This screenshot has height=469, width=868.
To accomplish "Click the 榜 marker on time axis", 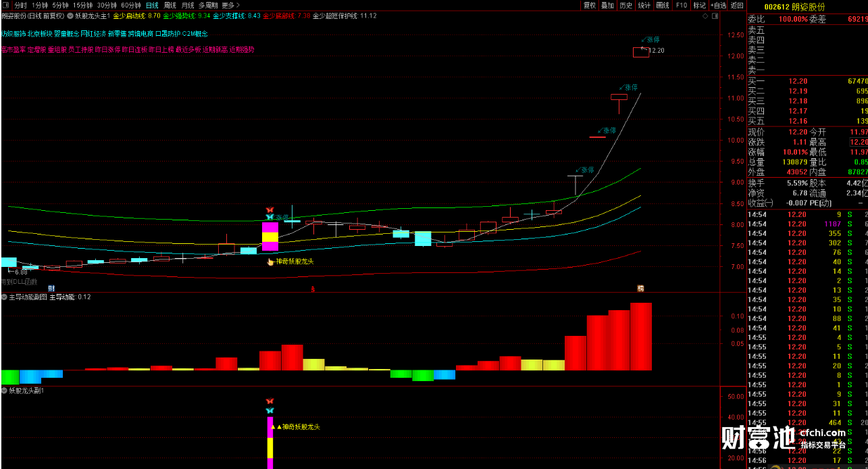I will point(640,289).
